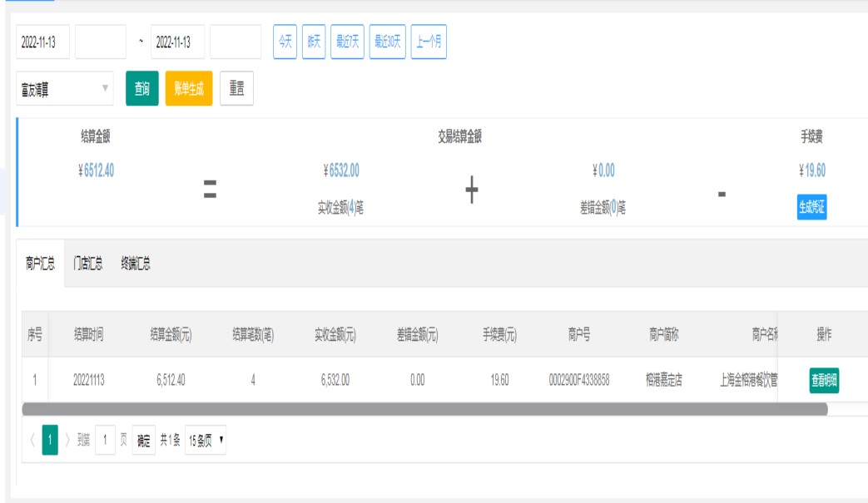Select the 最近7天 date range shortcut
The image size is (868, 503).
(347, 42)
